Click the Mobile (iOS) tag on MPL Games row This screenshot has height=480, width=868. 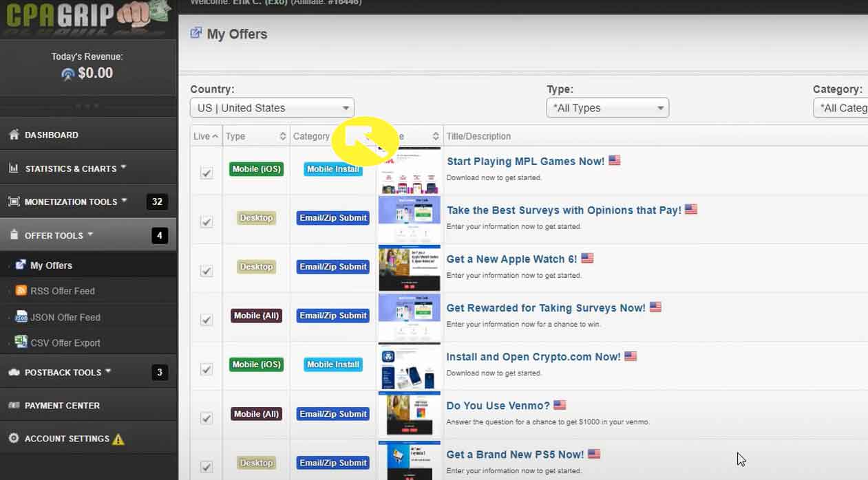pos(256,169)
